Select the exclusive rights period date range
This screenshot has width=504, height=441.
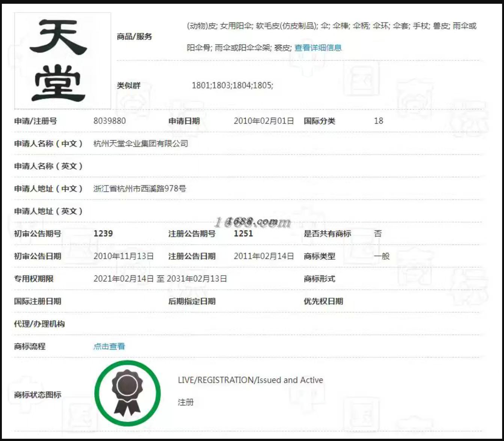[160, 279]
